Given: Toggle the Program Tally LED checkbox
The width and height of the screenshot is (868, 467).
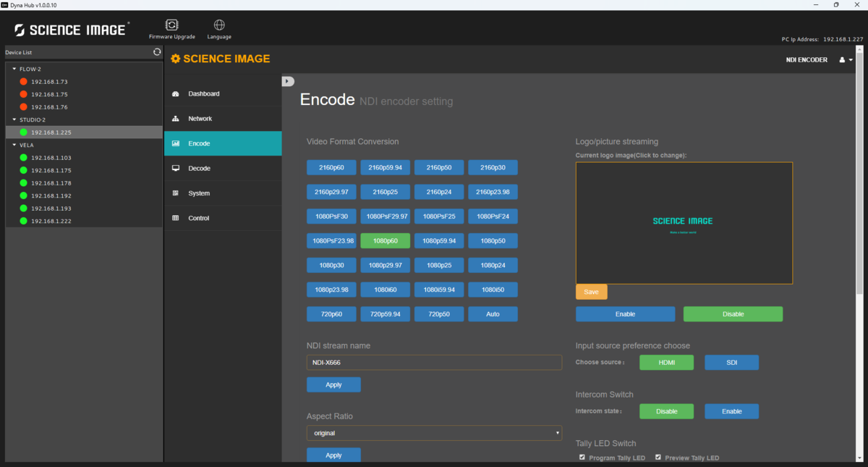Looking at the screenshot, I should [x=582, y=458].
